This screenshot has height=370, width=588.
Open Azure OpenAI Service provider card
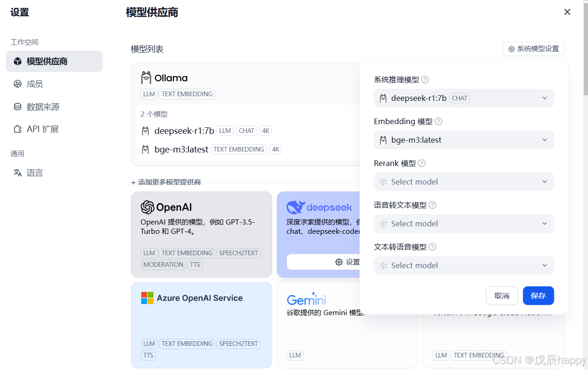pyautogui.click(x=202, y=325)
